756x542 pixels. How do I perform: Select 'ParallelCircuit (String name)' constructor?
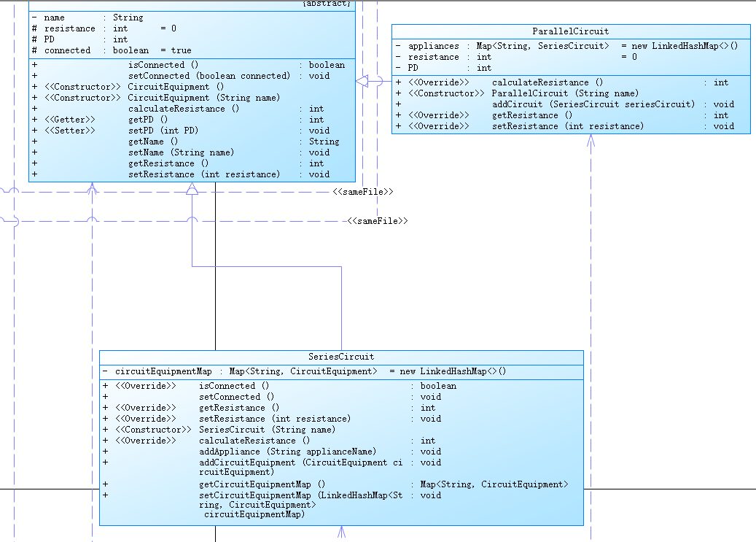click(x=517, y=93)
